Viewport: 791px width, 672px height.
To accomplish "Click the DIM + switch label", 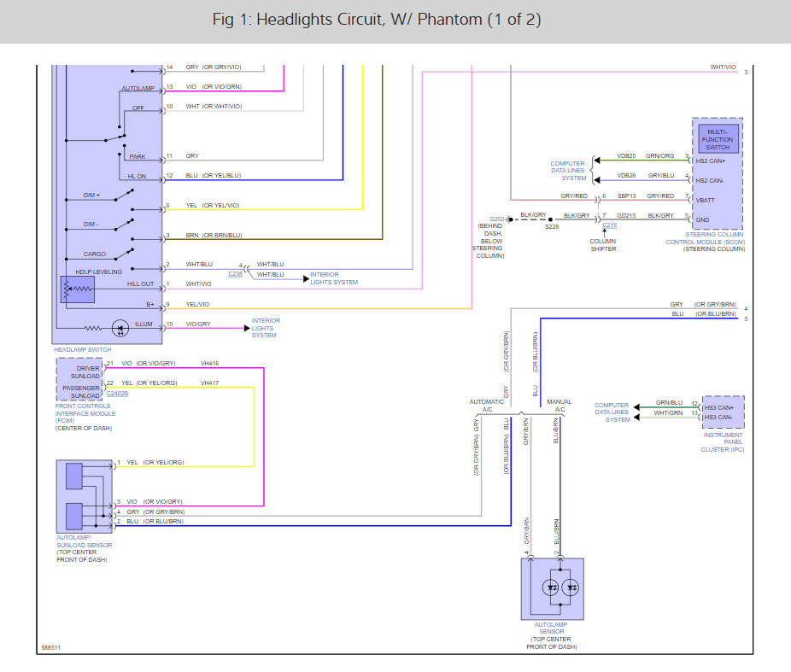I will [91, 195].
